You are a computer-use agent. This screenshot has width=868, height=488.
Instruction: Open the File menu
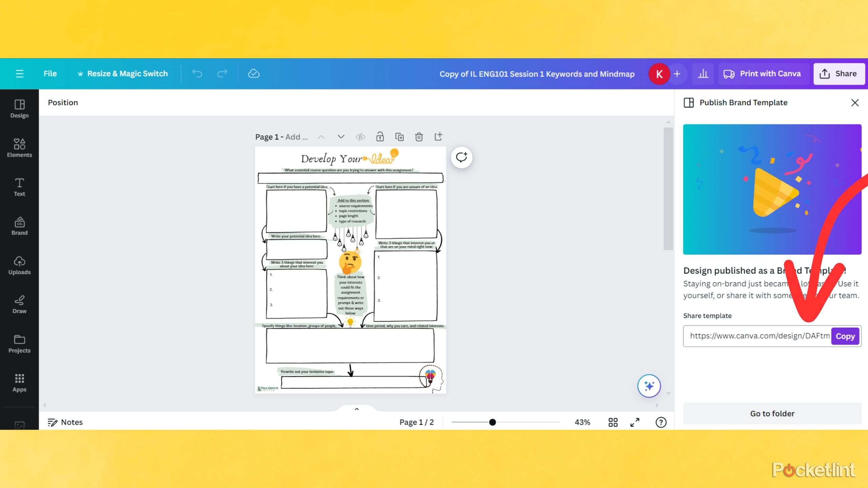coord(50,74)
